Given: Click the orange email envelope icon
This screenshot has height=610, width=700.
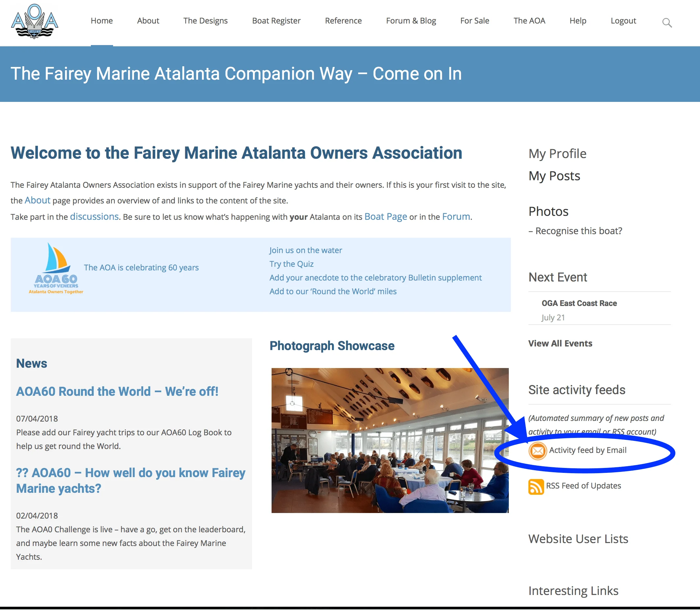Looking at the screenshot, I should click(x=537, y=451).
